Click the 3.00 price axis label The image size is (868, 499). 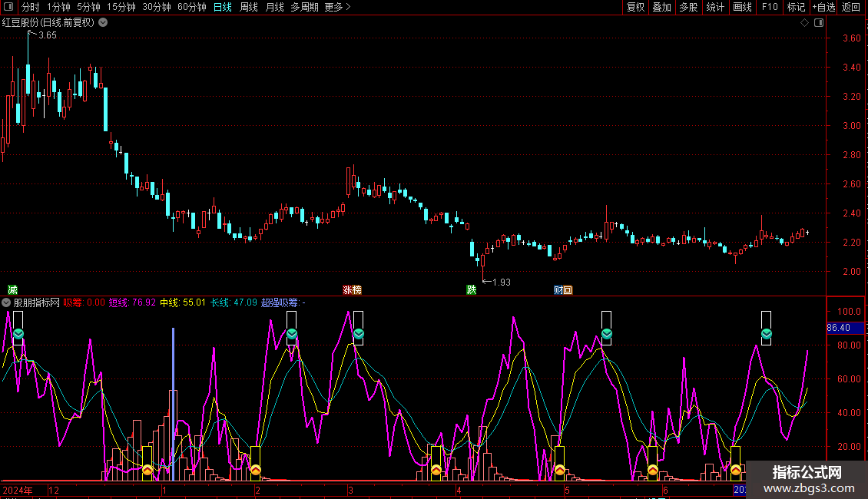(x=851, y=126)
